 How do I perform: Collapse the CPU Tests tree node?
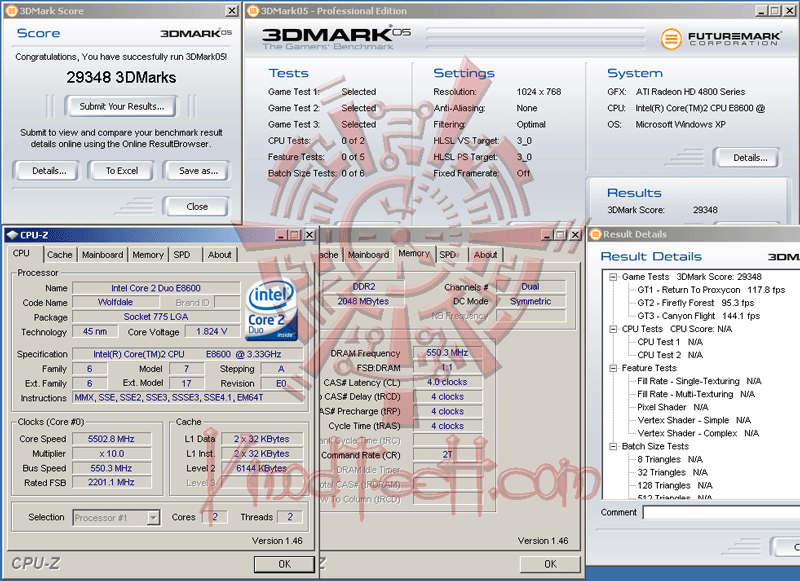click(x=613, y=329)
